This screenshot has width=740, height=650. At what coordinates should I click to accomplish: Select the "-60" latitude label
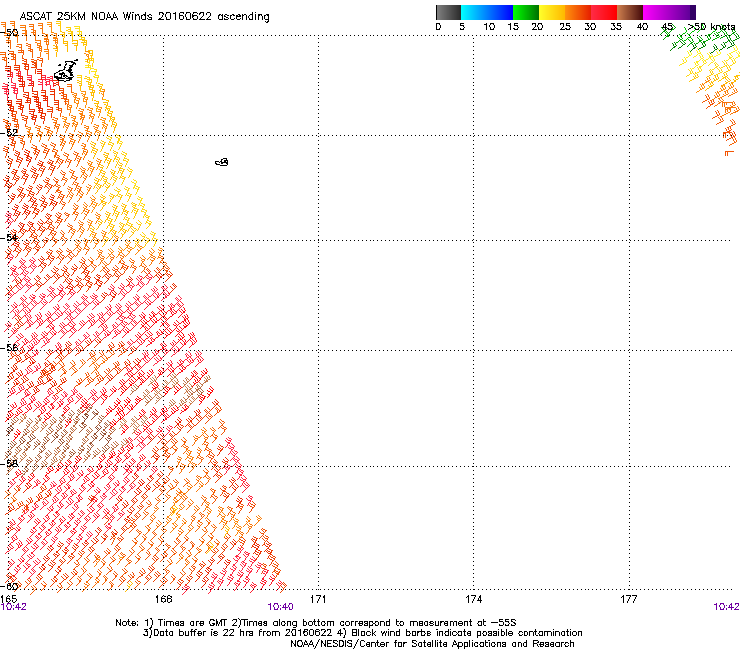click(x=9, y=587)
